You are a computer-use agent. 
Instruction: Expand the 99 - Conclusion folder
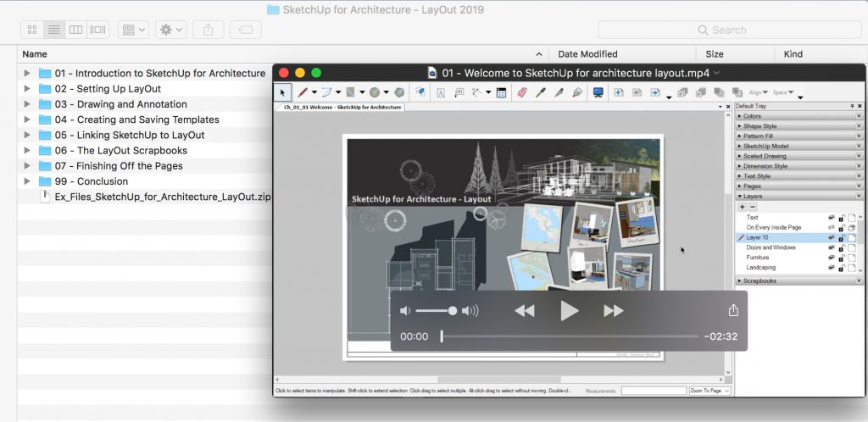pos(26,181)
